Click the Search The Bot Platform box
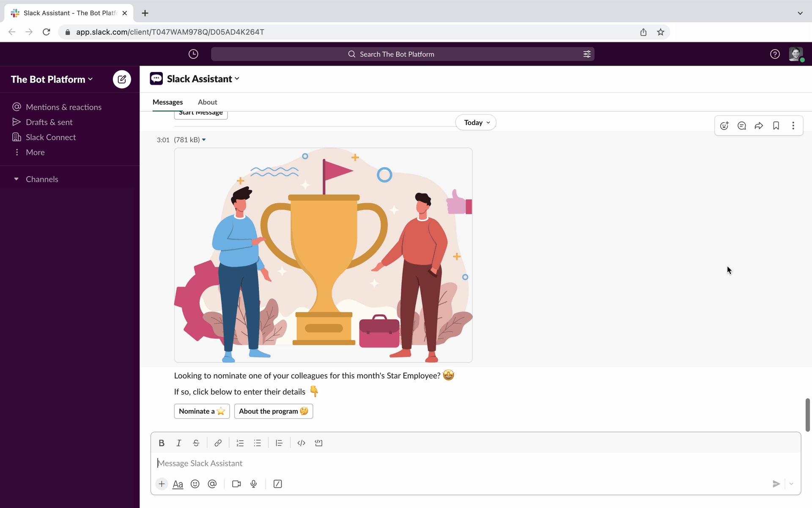812x508 pixels. [403, 54]
